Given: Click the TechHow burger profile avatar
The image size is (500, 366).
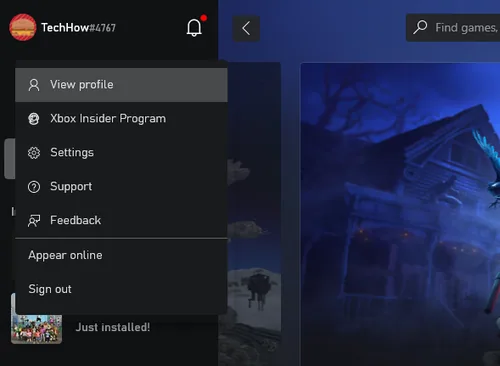Looking at the screenshot, I should [x=23, y=27].
